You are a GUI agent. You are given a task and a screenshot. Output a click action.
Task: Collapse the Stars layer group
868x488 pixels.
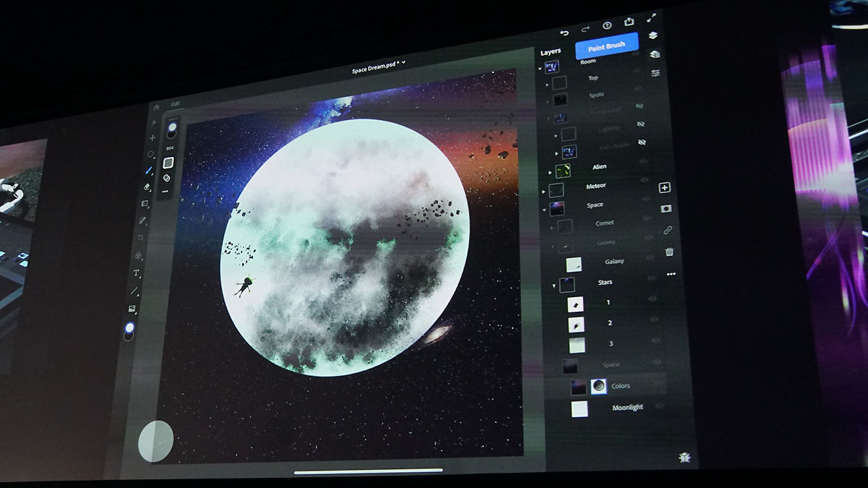554,286
